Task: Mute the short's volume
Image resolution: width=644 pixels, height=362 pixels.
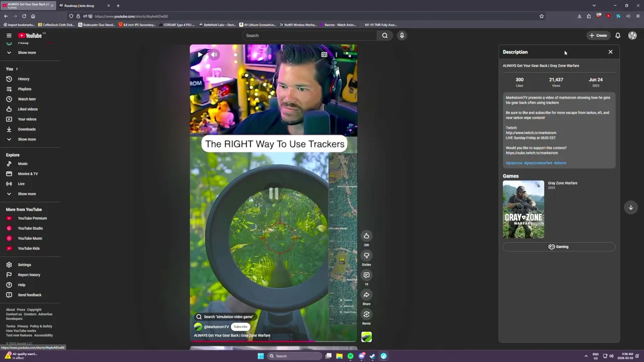Action: pos(214,54)
